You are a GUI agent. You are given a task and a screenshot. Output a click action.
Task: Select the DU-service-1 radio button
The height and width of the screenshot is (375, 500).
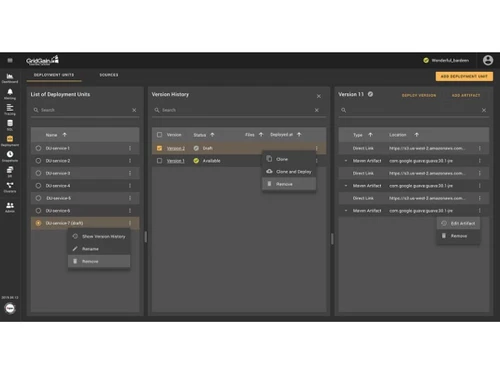pos(38,148)
